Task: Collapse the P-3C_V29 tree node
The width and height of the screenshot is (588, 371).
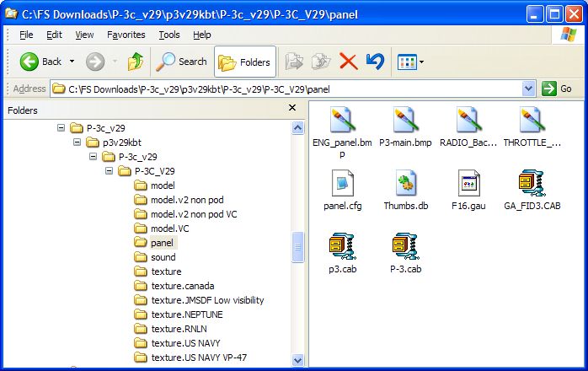Action: [x=110, y=170]
